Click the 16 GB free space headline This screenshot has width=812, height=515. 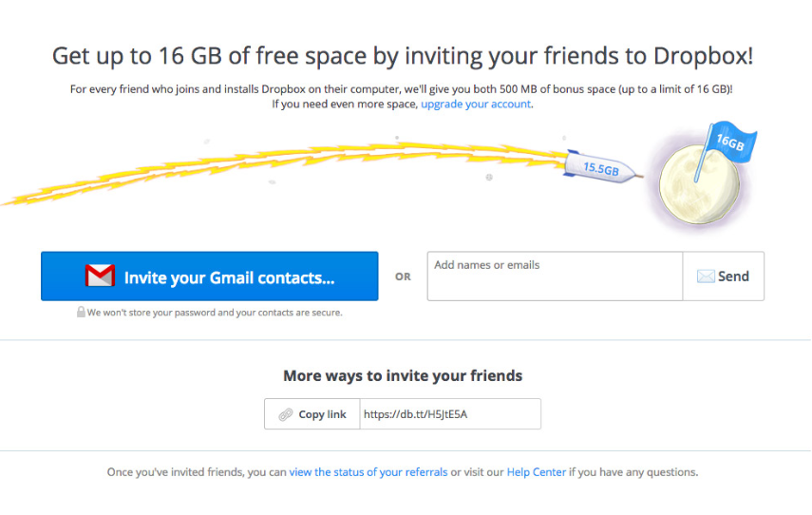click(x=403, y=55)
